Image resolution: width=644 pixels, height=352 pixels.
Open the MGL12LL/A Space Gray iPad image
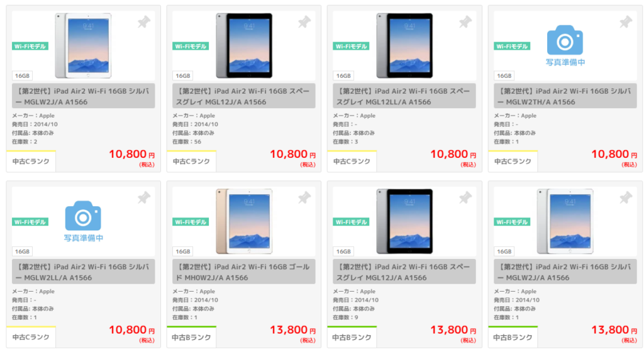404,44
